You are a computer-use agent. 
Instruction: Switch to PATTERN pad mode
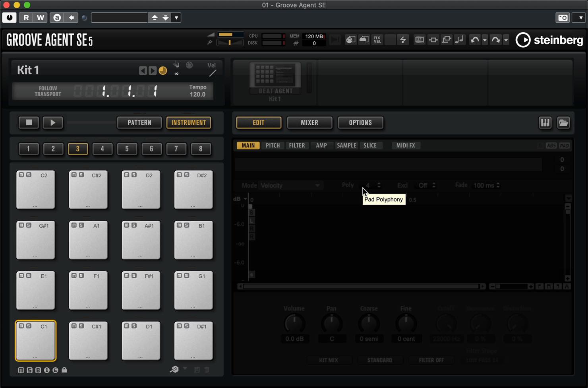point(139,123)
